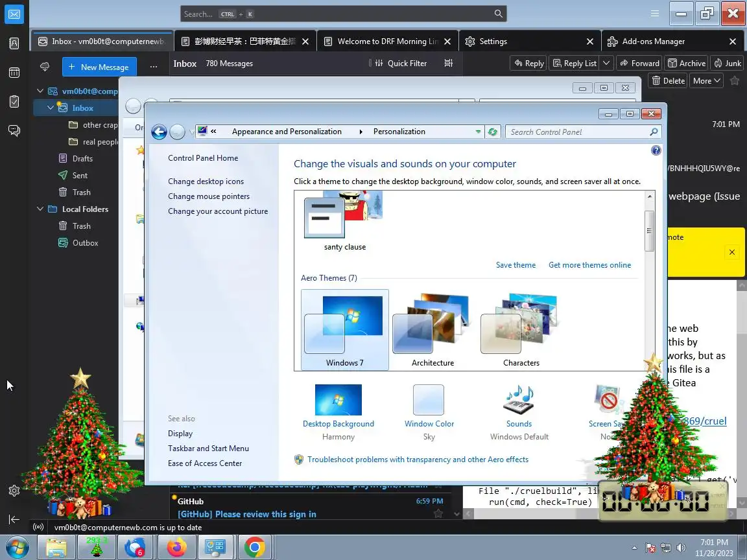Show hidden system tray icons arrow
This screenshot has height=560, width=747.
pos(635,548)
